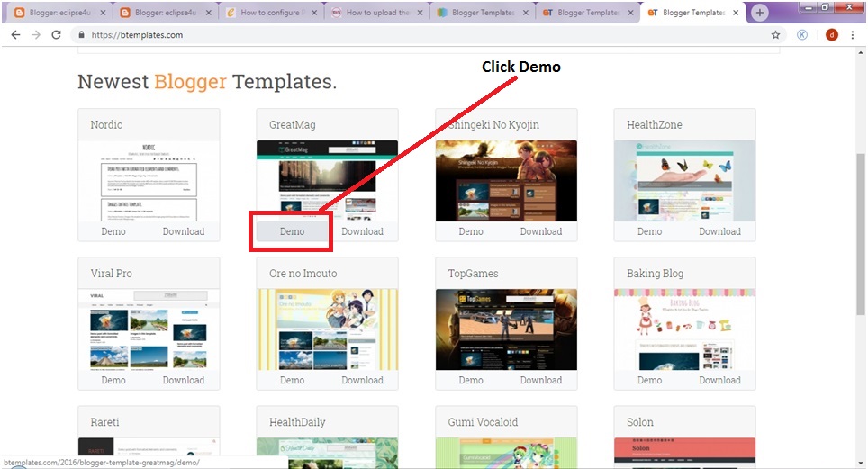
Task: Close the active Blogger Templates tab
Action: tap(736, 13)
